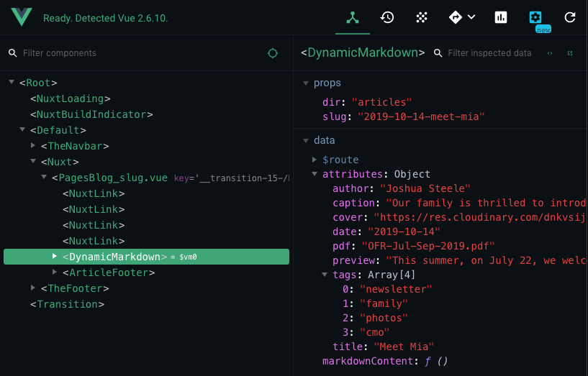Open the Settings tab marked new

click(535, 17)
